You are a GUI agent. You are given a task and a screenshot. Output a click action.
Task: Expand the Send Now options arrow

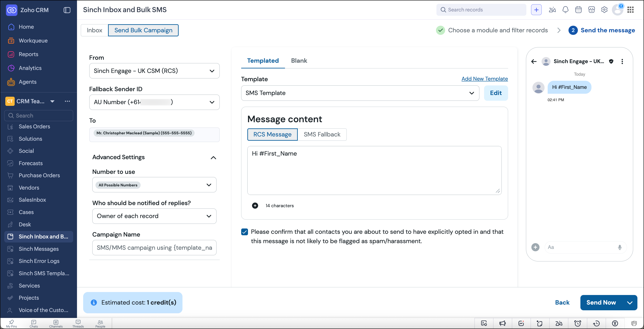pyautogui.click(x=630, y=303)
